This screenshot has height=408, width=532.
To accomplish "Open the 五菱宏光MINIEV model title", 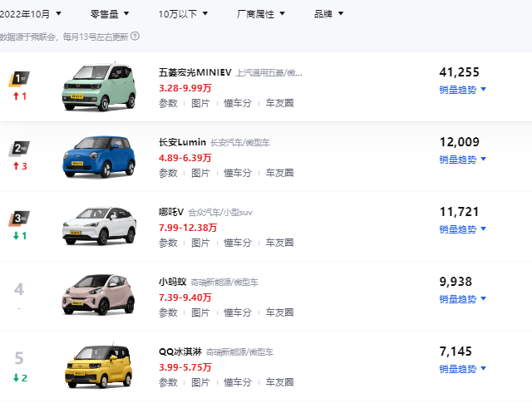I will click(x=195, y=72).
